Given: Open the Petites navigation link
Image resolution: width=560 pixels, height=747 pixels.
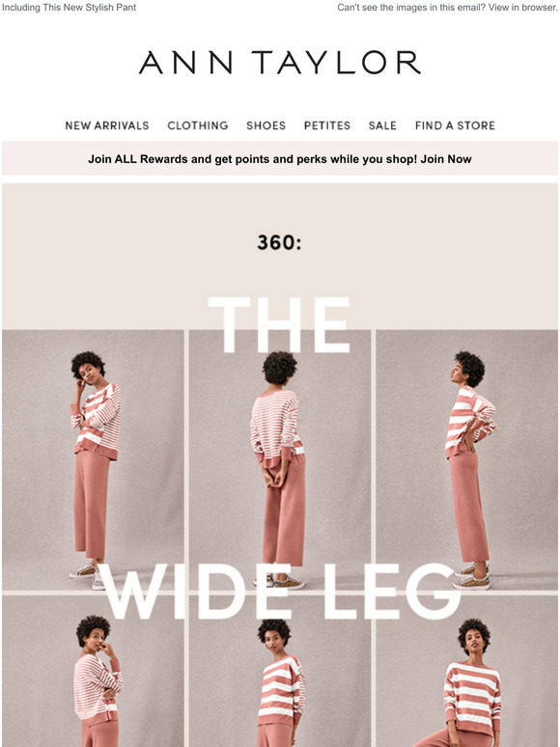Looking at the screenshot, I should pos(327,125).
